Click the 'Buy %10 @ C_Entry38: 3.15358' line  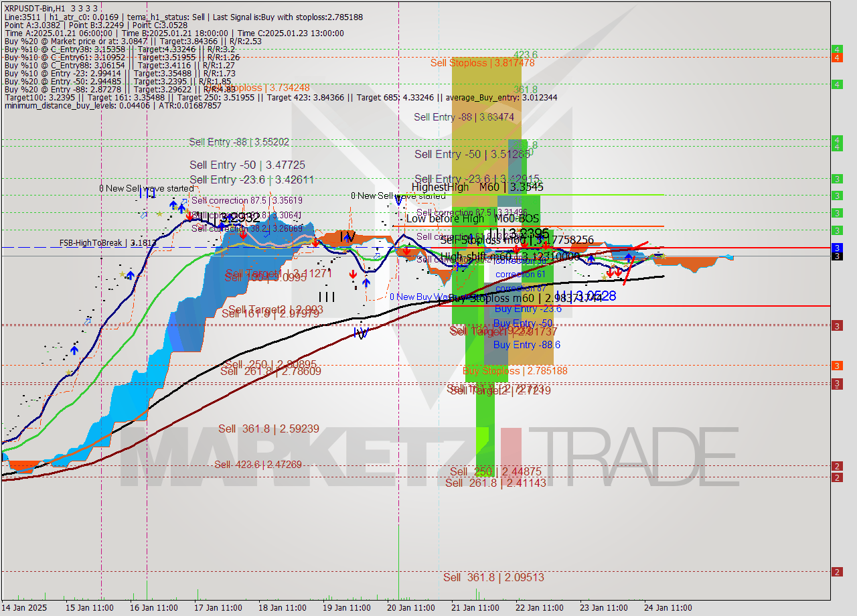click(x=119, y=49)
